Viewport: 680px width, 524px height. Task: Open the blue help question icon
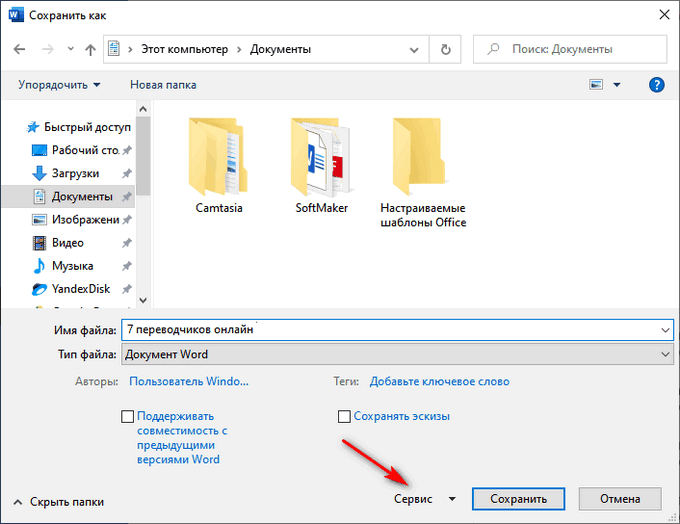(657, 85)
